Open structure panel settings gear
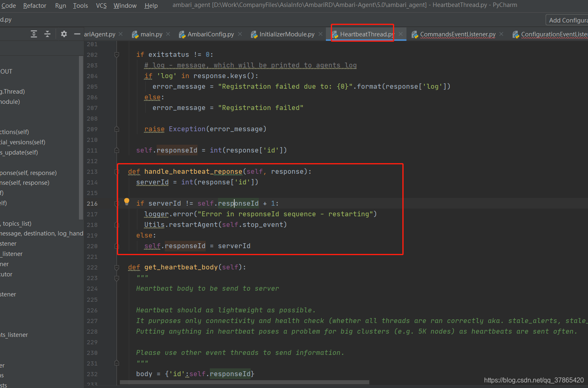Viewport: 588px width, 388px height. coord(64,34)
